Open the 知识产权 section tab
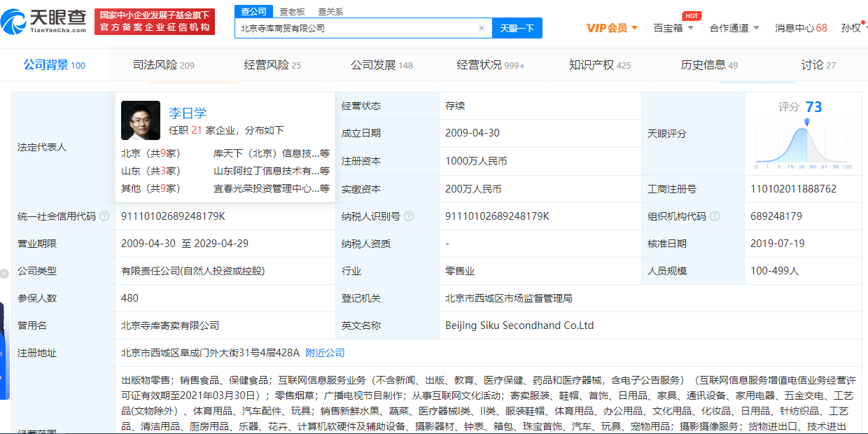The height and width of the screenshot is (434, 868). pos(600,65)
